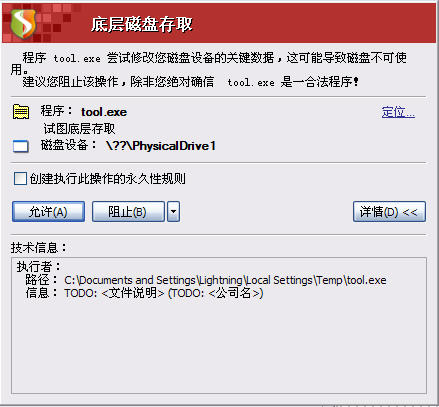
Task: Click the 试图底层存取 action text
Action: [x=79, y=129]
